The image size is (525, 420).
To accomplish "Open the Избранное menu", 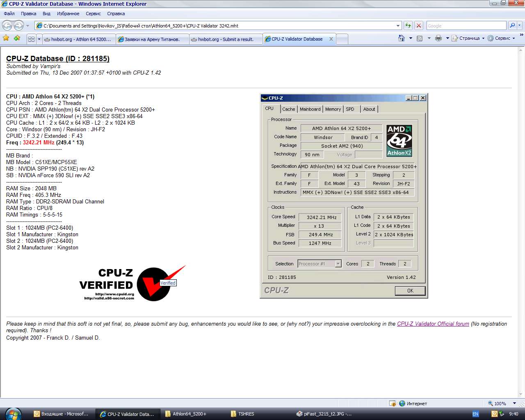I will point(68,14).
